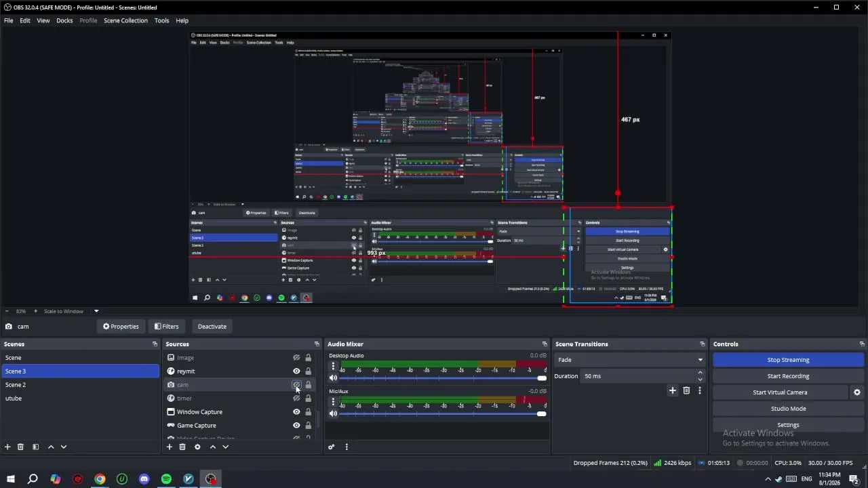This screenshot has height=488, width=868.
Task: Open the Tools menu
Action: (161, 20)
